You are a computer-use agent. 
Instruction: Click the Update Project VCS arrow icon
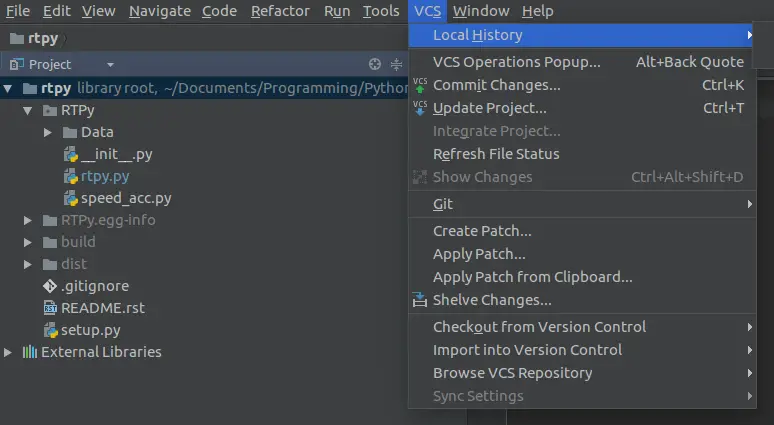tap(420, 108)
